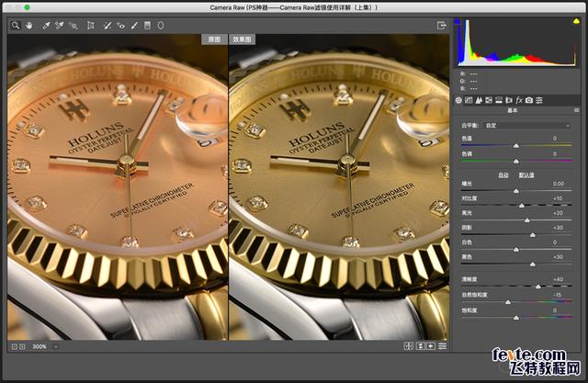
Task: Click the Vibrance value field -15
Action: click(x=558, y=295)
